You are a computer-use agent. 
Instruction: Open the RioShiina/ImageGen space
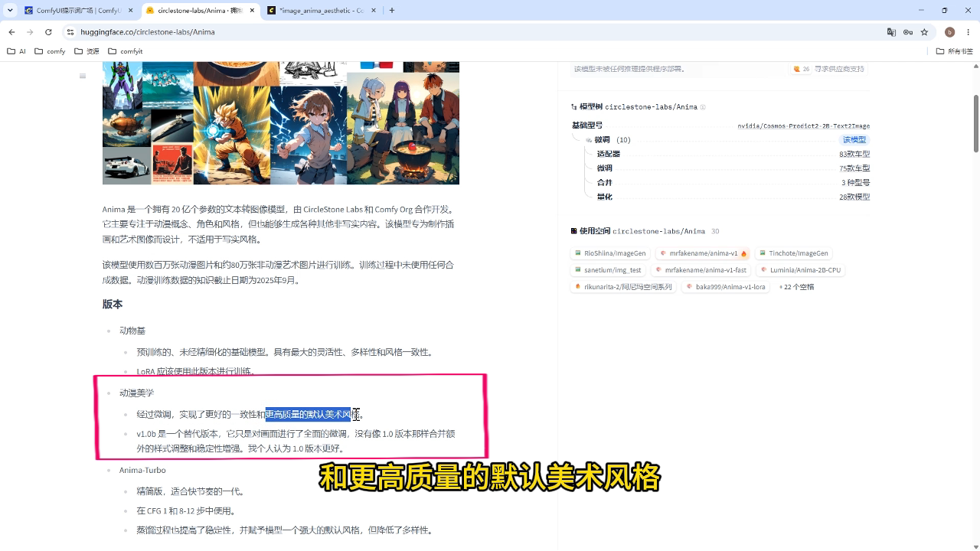pyautogui.click(x=610, y=253)
